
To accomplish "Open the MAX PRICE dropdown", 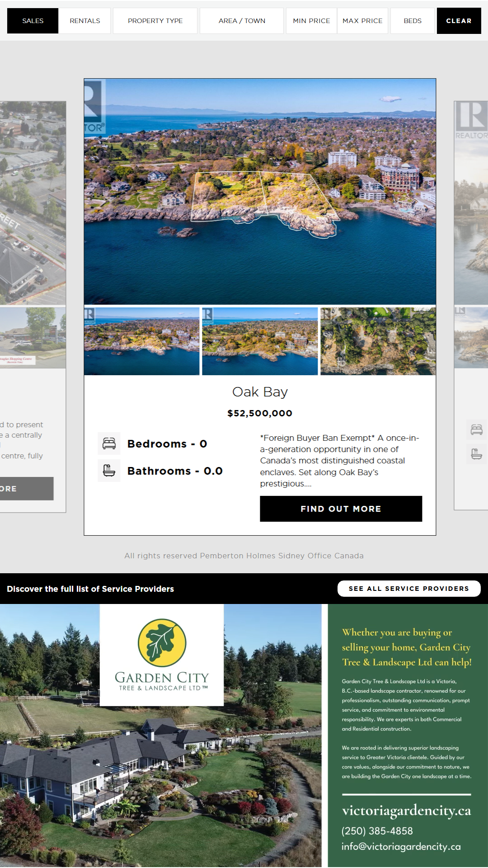I will coord(362,21).
